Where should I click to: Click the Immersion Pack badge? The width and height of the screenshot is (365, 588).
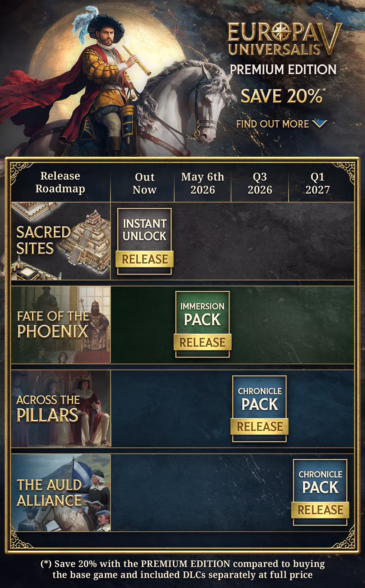click(203, 325)
